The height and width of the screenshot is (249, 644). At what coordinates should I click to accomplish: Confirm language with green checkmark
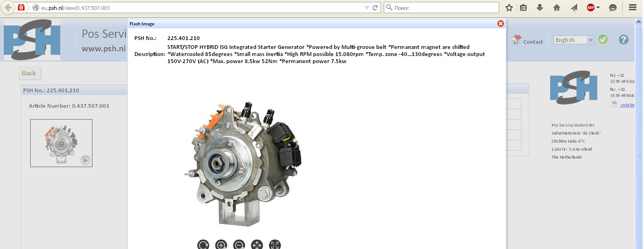(603, 40)
